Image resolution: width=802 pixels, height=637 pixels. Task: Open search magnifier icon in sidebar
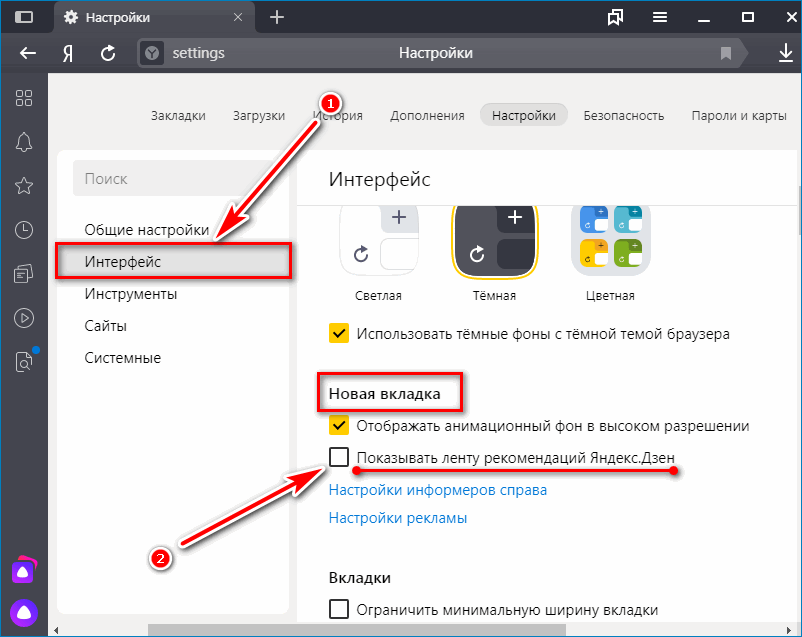[24, 363]
